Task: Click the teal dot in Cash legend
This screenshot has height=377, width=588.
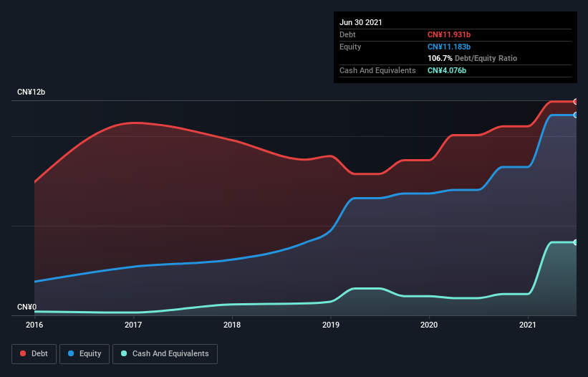Action: (124, 353)
